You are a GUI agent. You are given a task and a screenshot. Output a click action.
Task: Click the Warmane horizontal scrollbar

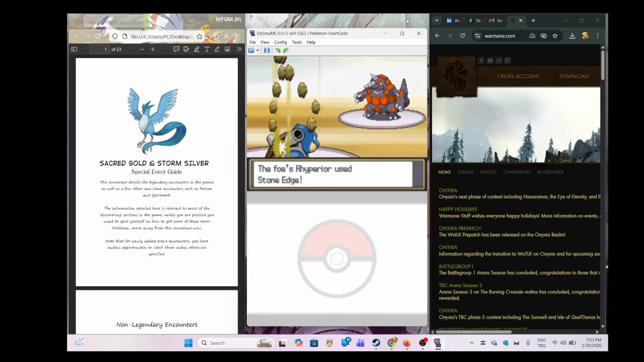[474, 332]
